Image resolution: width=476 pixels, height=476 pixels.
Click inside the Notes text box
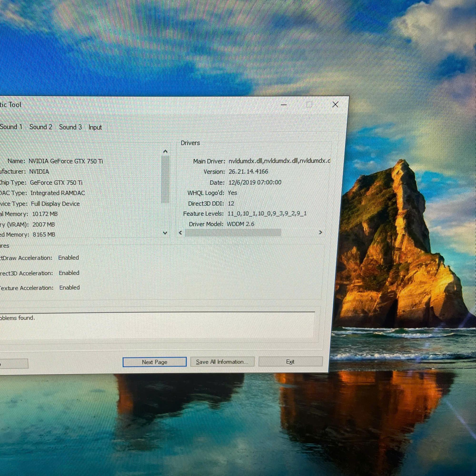158,325
